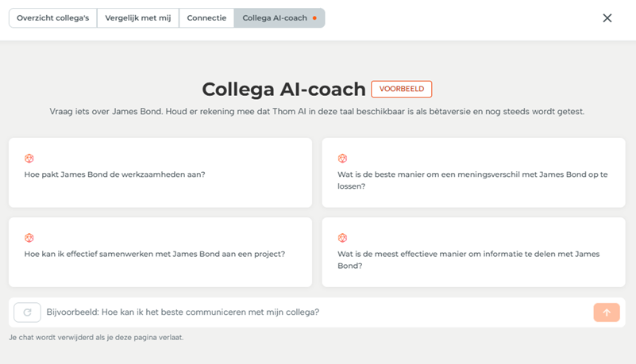The image size is (636, 364).
Task: Open the Overzicht collega's tab
Action: [x=53, y=18]
